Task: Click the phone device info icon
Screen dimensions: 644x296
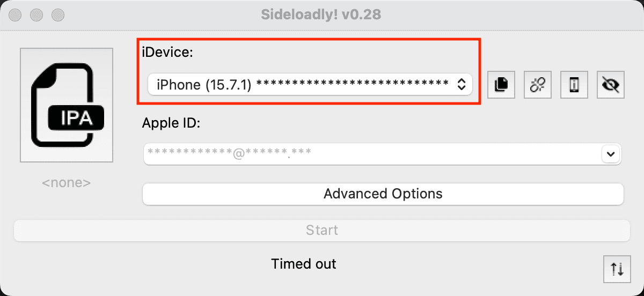Action: click(x=574, y=85)
